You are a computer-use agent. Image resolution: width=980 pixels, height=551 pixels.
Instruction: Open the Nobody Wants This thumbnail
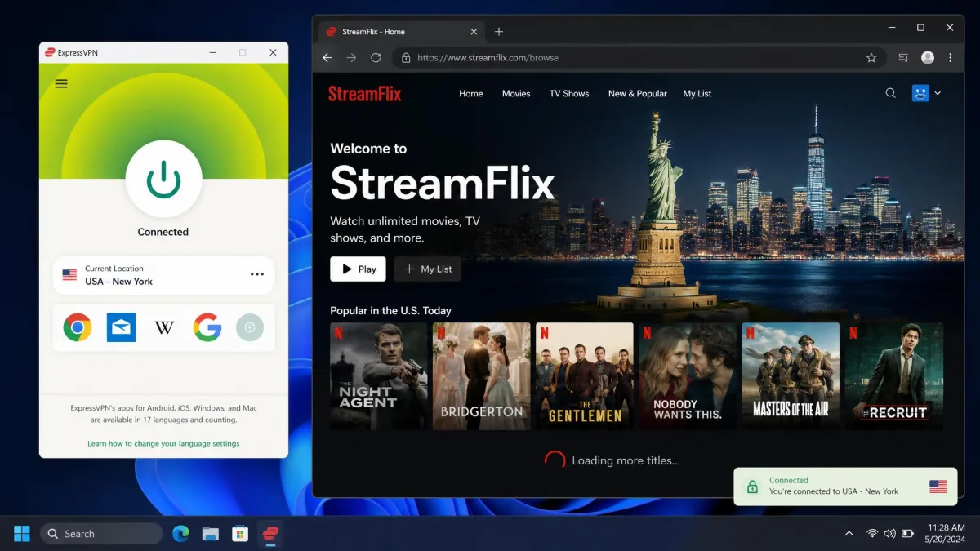point(688,376)
